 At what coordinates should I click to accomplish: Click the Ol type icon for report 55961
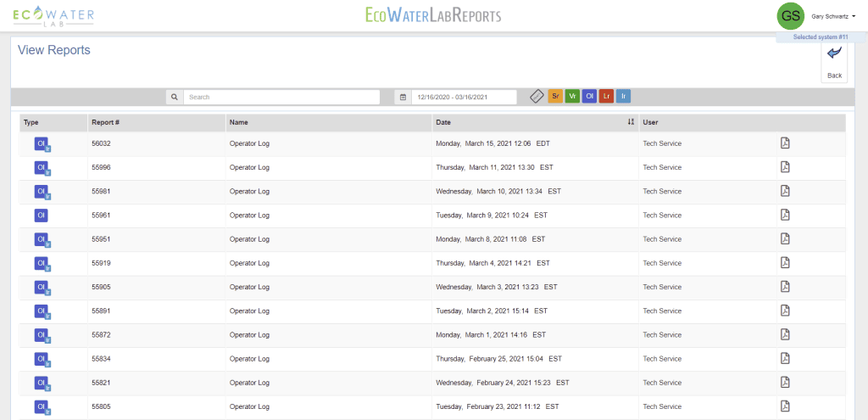pyautogui.click(x=41, y=215)
